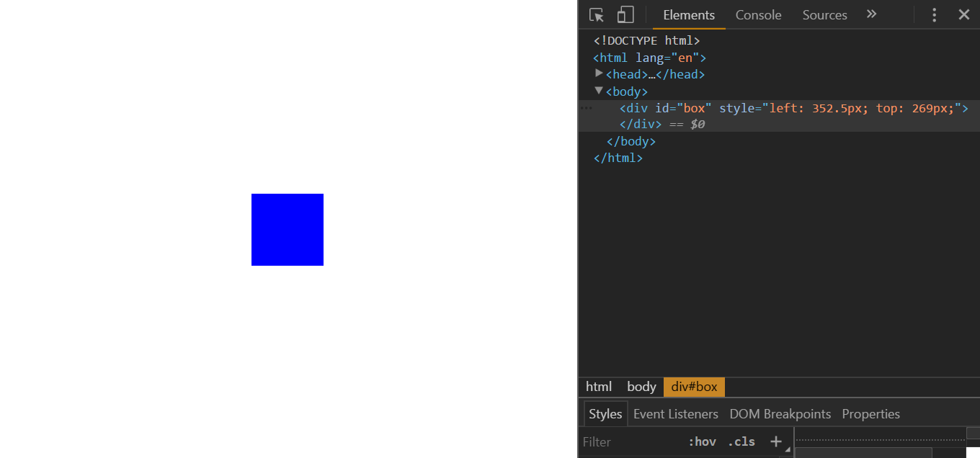Select the html breadcrumb item
Screen dimensions: 980x458
(x=598, y=387)
